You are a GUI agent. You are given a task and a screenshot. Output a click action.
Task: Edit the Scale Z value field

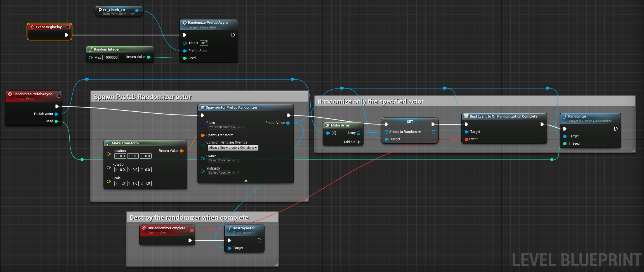(x=145, y=183)
